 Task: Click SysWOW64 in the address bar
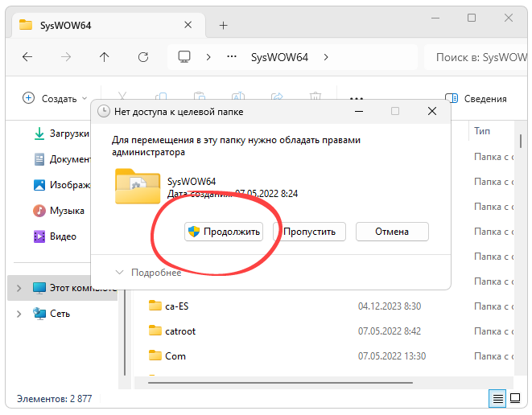[279, 57]
